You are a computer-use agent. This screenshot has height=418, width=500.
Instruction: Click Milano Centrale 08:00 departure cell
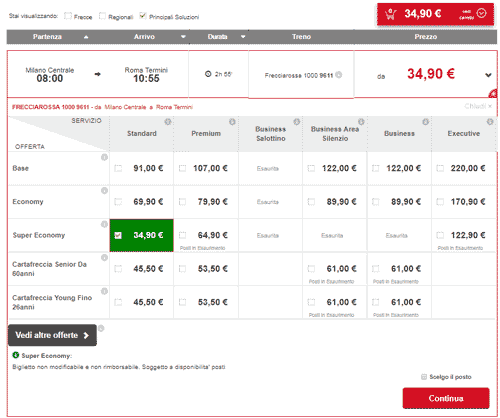coord(50,75)
